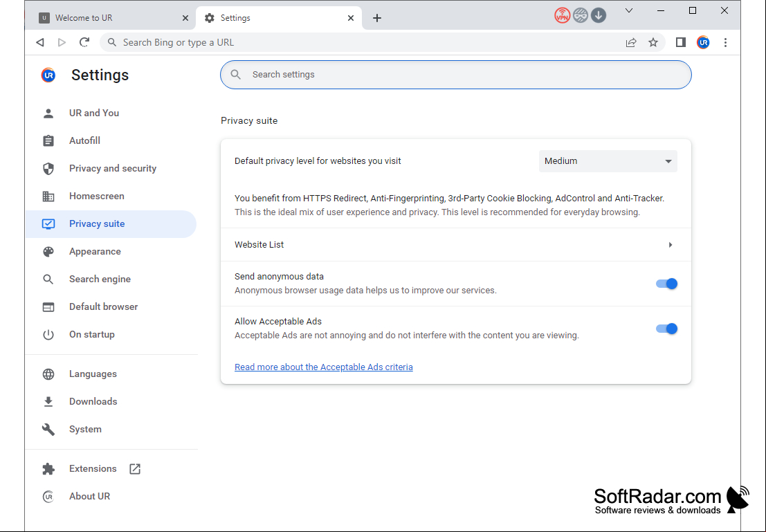Bookmark this page with the star
This screenshot has width=766, height=532.
click(x=653, y=42)
